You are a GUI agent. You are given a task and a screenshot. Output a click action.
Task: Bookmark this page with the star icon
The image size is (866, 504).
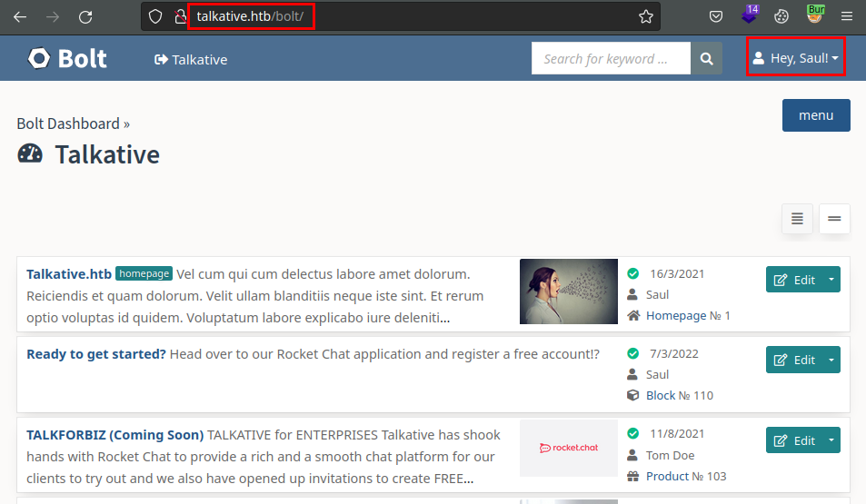(x=645, y=16)
